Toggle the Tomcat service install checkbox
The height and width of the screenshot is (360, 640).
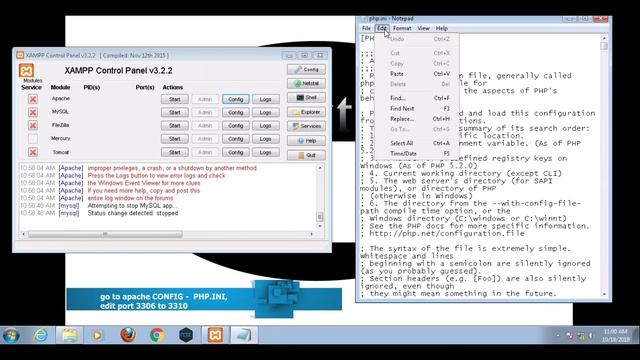(33, 152)
